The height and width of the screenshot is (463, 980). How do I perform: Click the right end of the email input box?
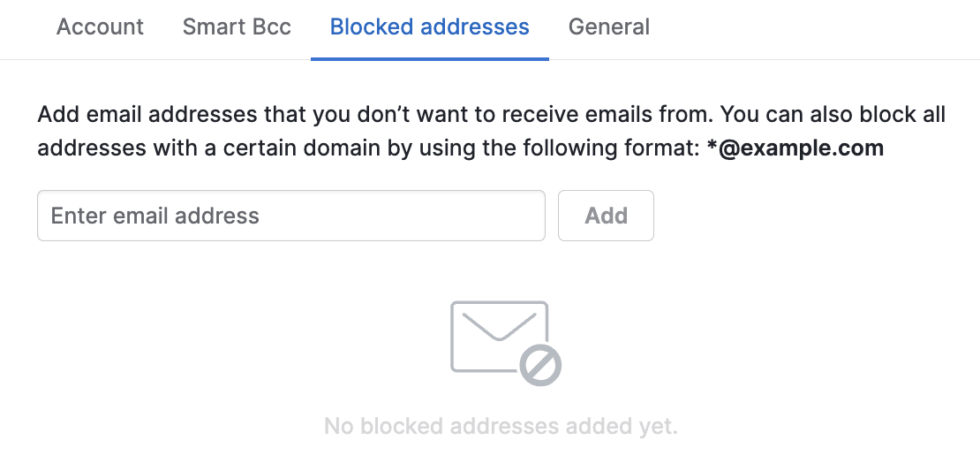point(528,216)
